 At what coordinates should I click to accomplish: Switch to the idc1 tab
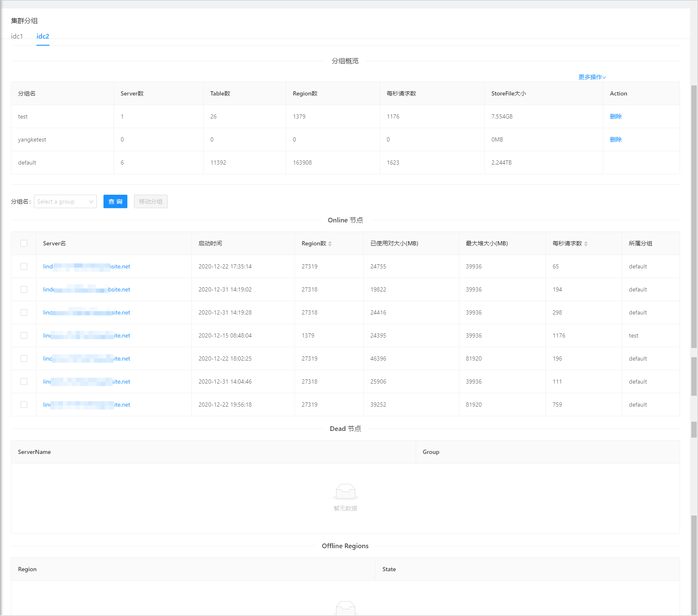[x=17, y=36]
